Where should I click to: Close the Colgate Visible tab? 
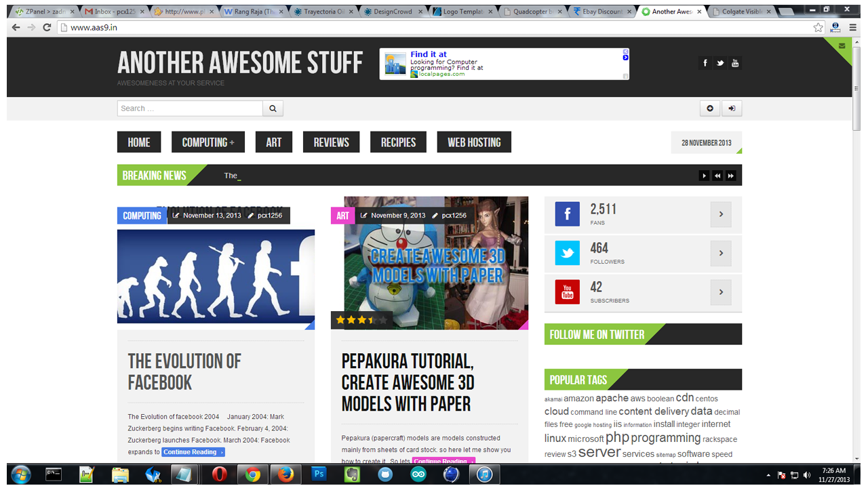pos(770,12)
